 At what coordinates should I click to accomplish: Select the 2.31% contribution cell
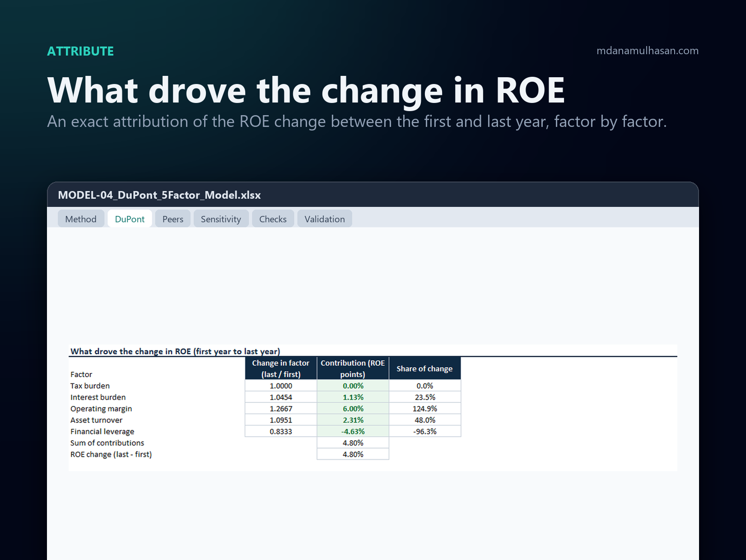coord(353,420)
